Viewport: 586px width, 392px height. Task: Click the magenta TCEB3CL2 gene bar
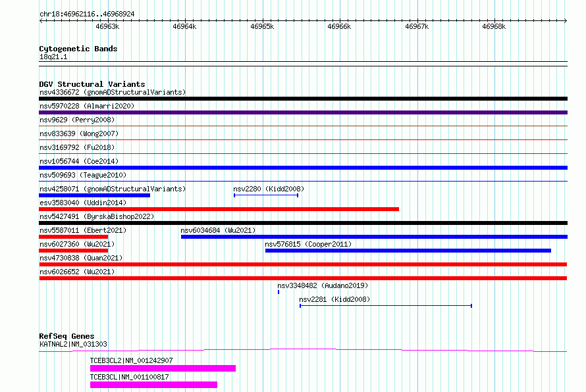coord(163,368)
